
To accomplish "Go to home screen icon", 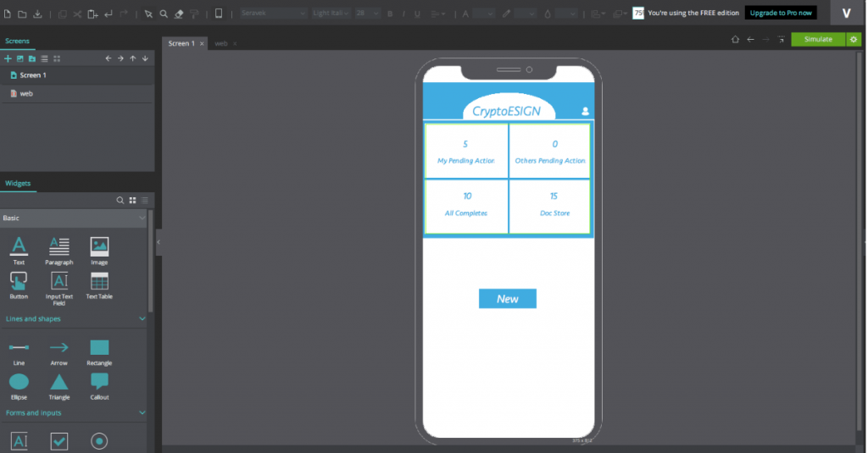I will pos(735,39).
